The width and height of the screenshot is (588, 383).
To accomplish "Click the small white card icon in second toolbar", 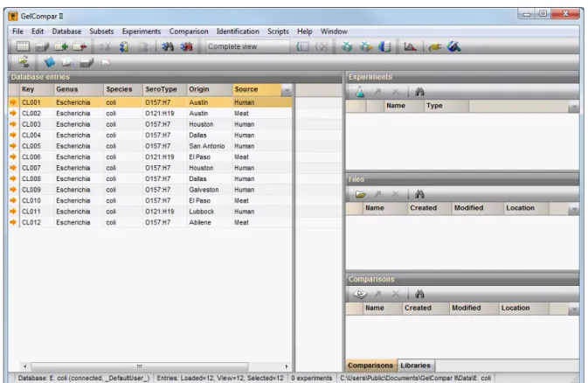I will [x=106, y=62].
